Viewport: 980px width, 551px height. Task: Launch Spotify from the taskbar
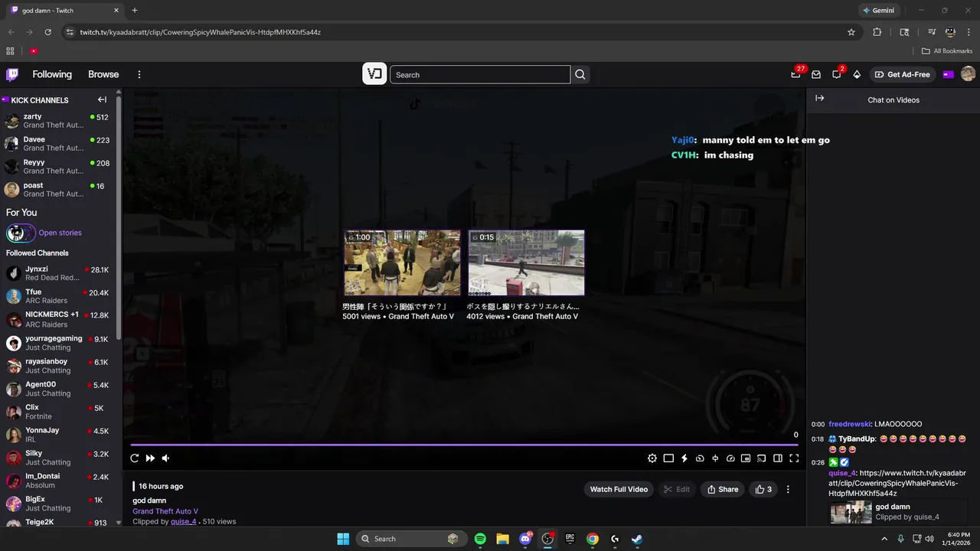480,539
